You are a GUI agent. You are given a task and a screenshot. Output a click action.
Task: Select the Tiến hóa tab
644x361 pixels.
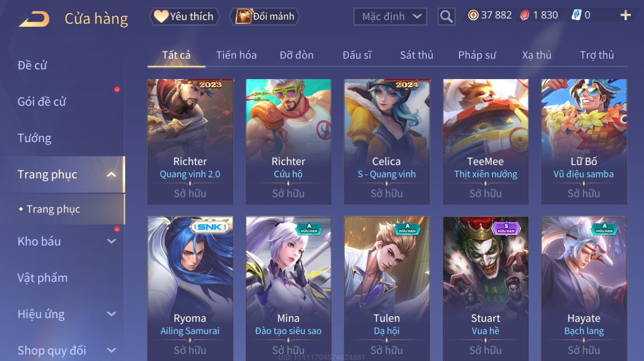pyautogui.click(x=236, y=55)
